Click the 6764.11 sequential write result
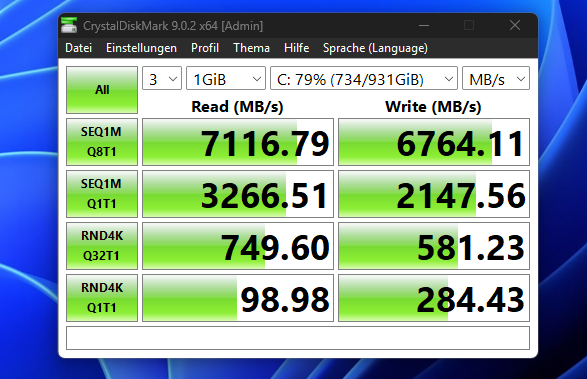The height and width of the screenshot is (379, 587). tap(434, 142)
